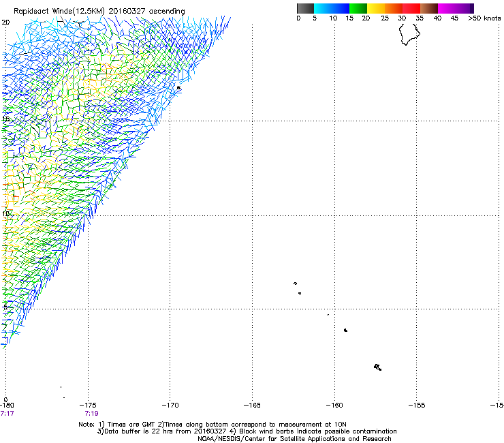Screen dimensions: 504x443
Task: Click the orange 25-30 knots color segment
Action: click(394, 8)
